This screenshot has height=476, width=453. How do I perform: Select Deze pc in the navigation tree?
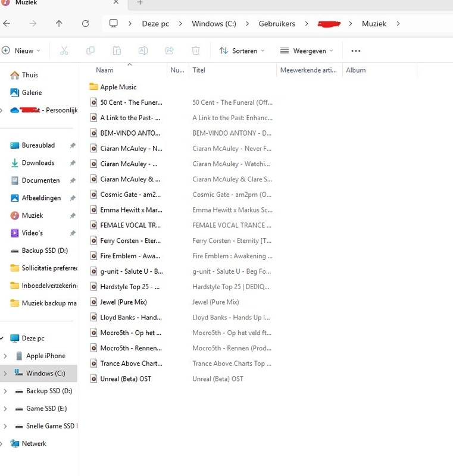click(x=27, y=339)
